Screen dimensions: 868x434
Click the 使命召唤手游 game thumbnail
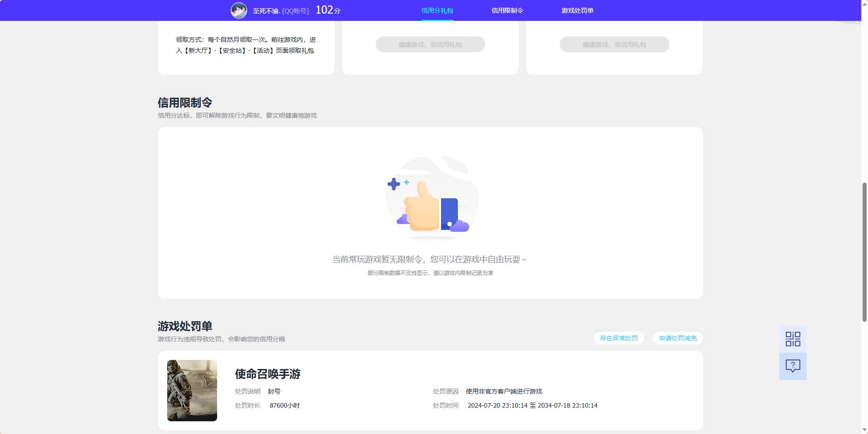pos(192,390)
